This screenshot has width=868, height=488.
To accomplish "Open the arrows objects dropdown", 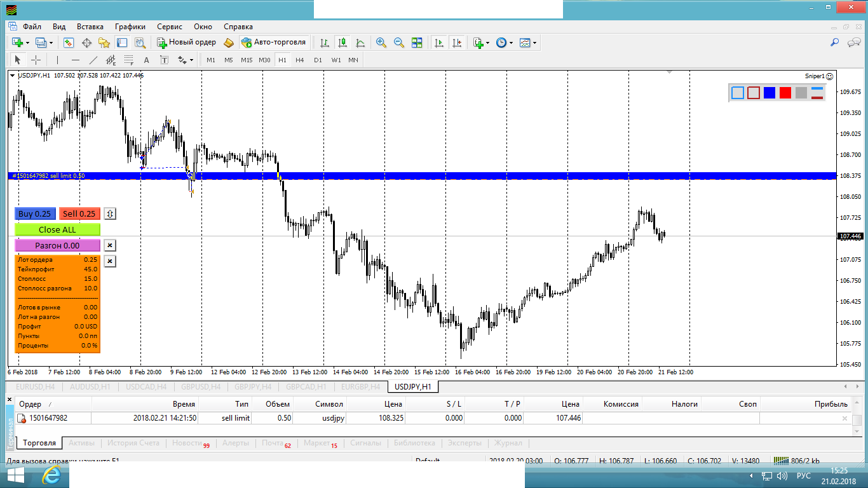I will pos(186,60).
